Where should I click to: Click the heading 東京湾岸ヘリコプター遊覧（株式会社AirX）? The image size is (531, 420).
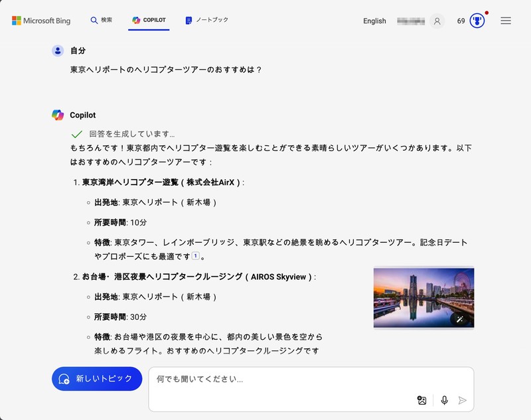point(161,182)
